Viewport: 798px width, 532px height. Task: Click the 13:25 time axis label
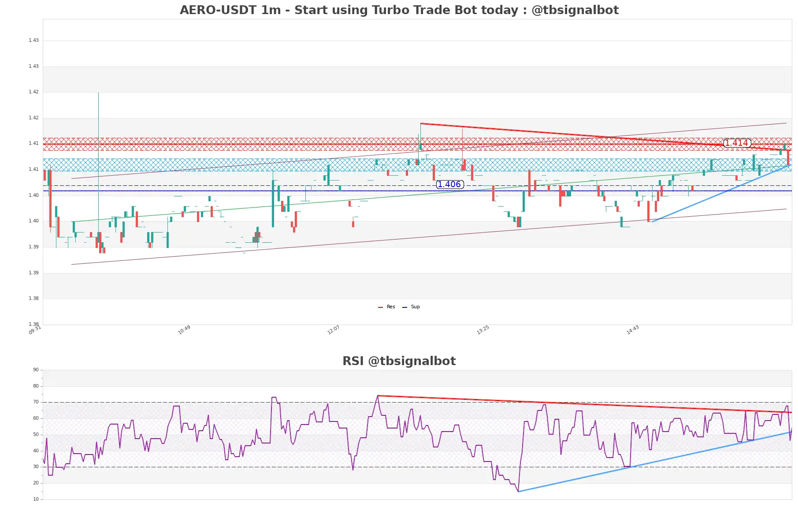coord(483,330)
